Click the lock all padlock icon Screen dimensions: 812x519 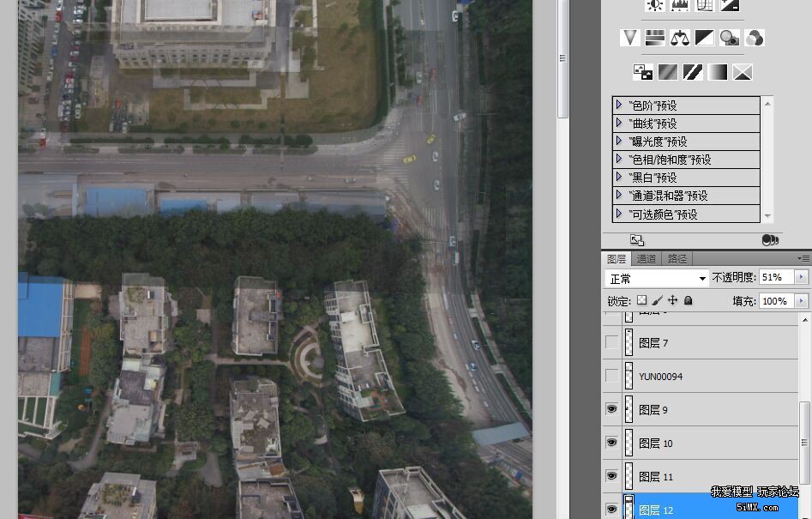click(x=688, y=301)
